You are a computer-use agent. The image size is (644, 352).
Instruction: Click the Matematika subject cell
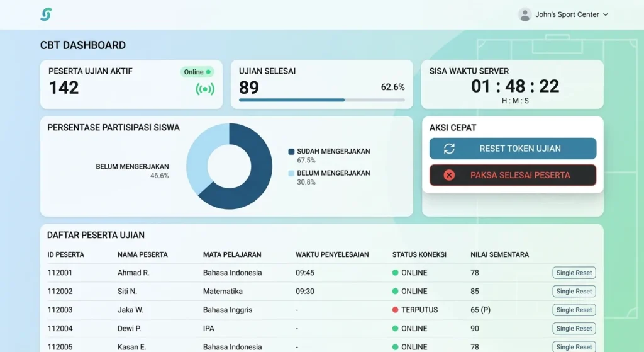point(223,291)
